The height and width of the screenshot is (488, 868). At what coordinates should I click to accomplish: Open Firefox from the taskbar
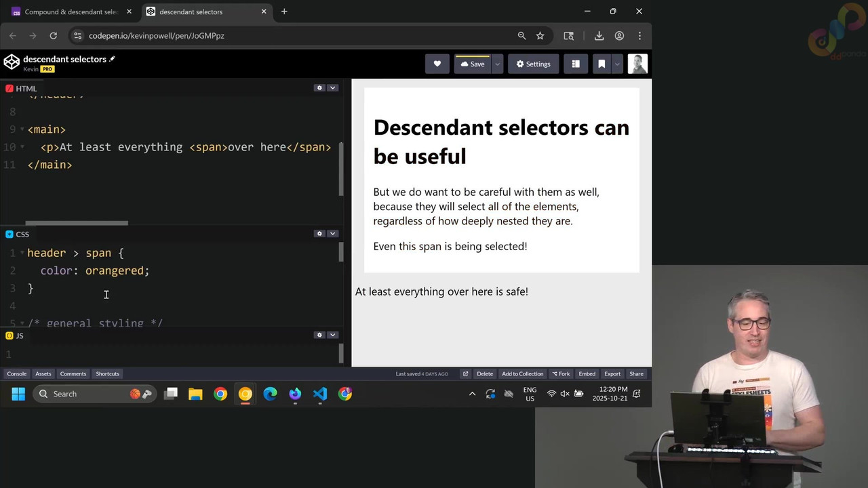click(295, 394)
